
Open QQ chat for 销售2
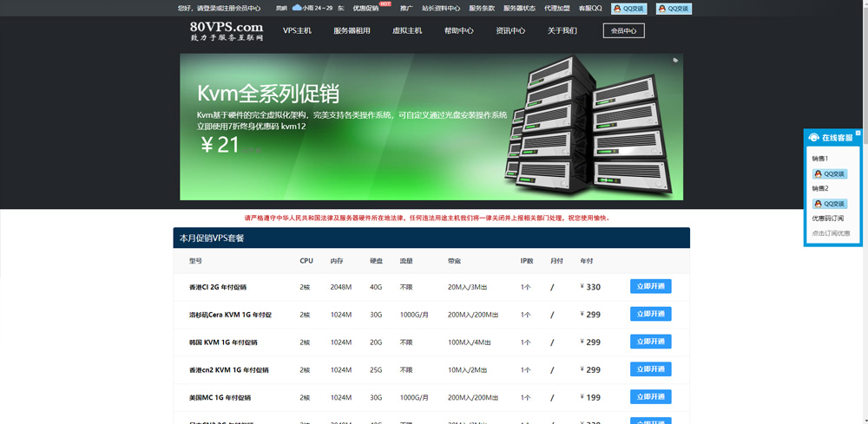[x=829, y=204]
